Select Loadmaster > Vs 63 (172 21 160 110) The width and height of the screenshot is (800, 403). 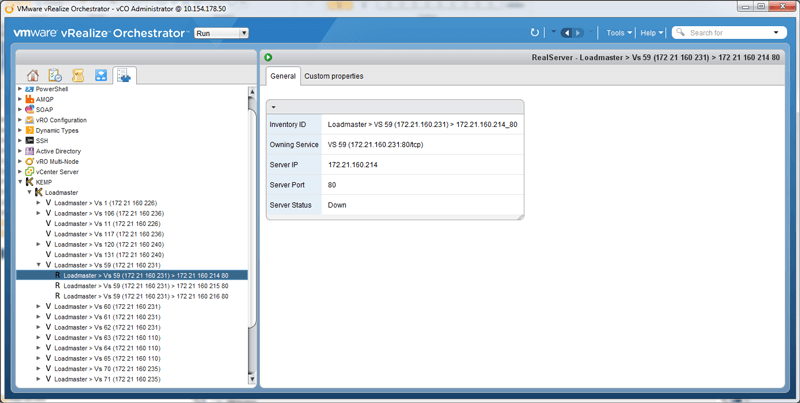(x=107, y=337)
